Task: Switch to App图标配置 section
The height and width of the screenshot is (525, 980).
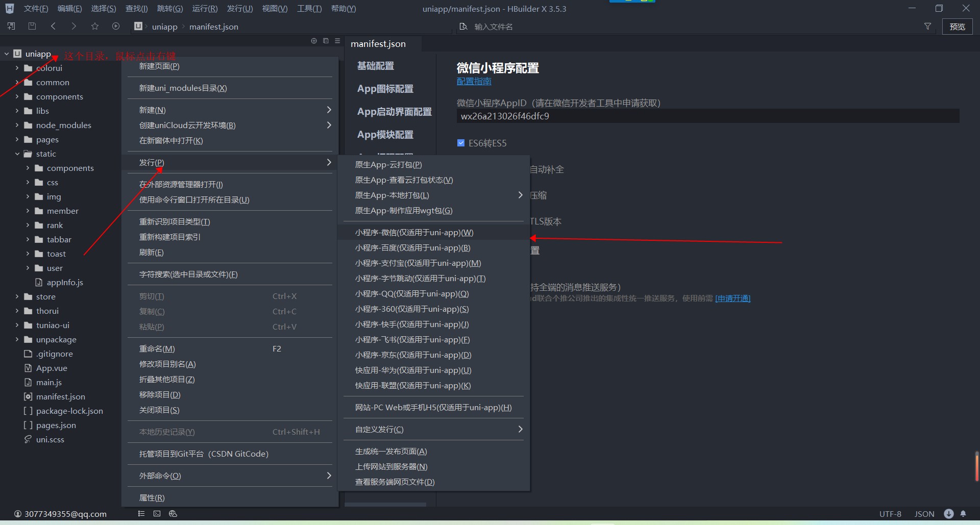Action: (385, 89)
